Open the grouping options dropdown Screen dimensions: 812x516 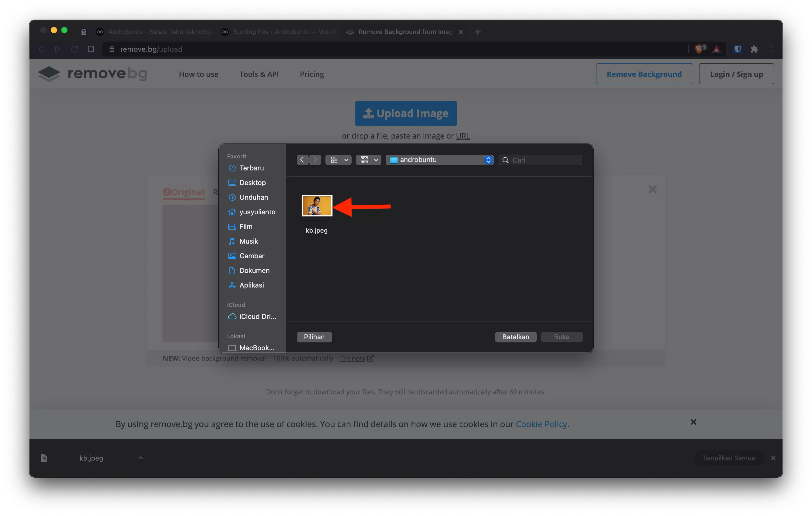click(x=369, y=160)
